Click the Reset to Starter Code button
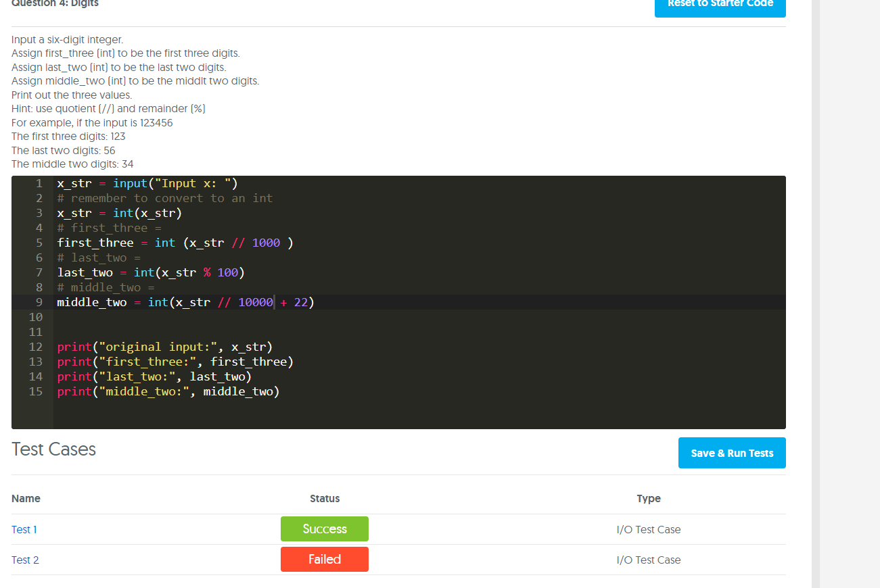The height and width of the screenshot is (588, 880). (x=720, y=6)
